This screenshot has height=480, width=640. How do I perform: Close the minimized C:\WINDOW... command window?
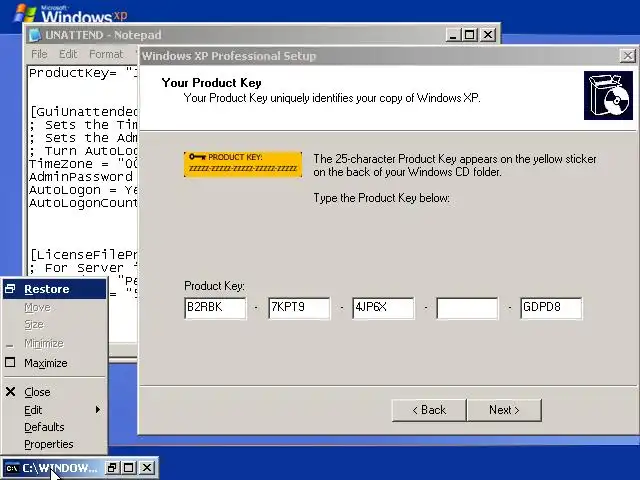click(x=147, y=468)
